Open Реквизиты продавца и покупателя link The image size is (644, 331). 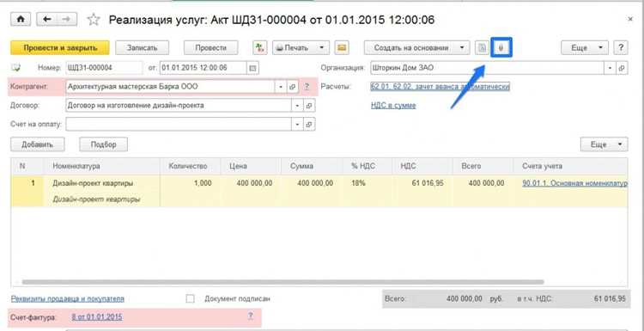coord(67,299)
